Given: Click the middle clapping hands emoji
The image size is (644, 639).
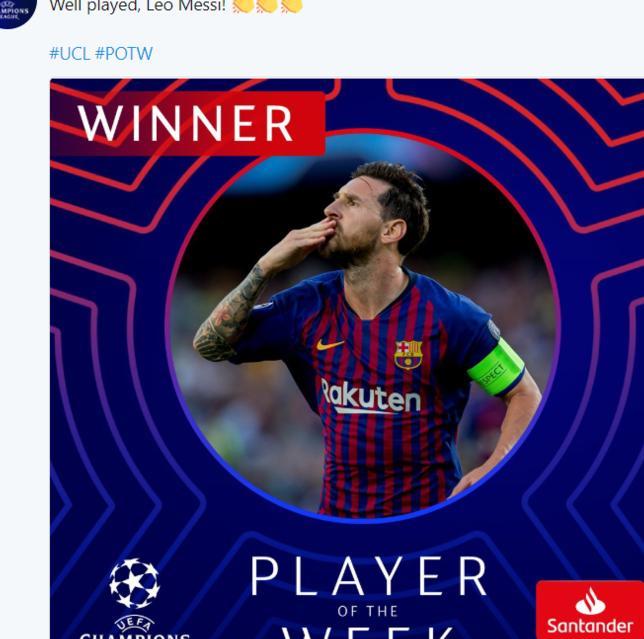Looking at the screenshot, I should (268, 5).
